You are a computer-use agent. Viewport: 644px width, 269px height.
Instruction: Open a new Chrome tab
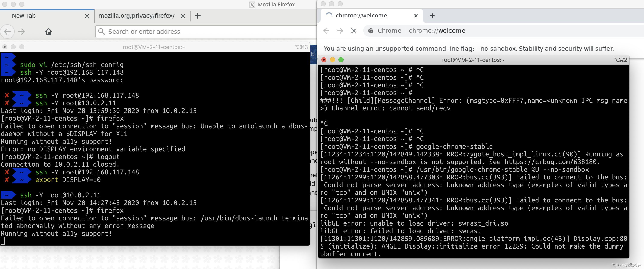pyautogui.click(x=432, y=16)
